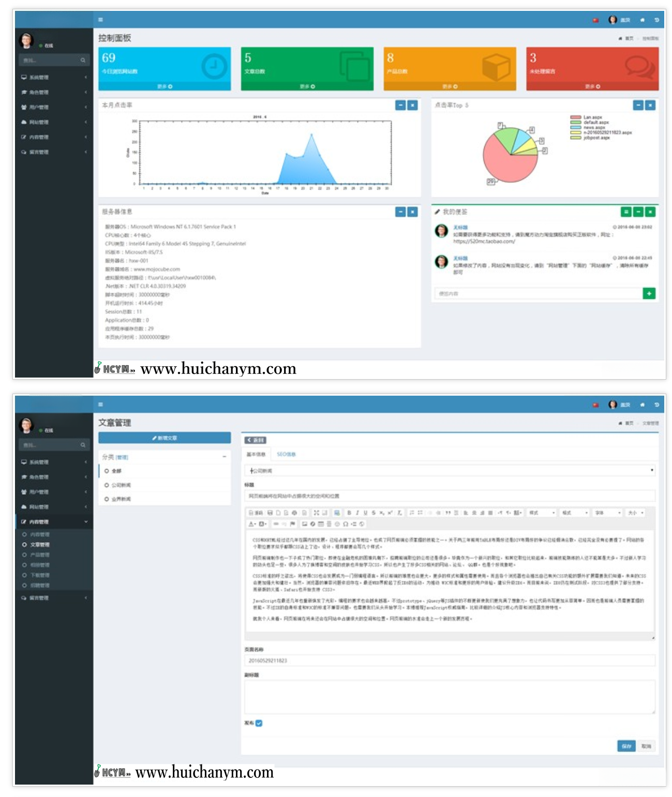The width and height of the screenshot is (672, 797).
Task: Minimize the 点击率Top 5 pie panel
Action: pos(638,106)
